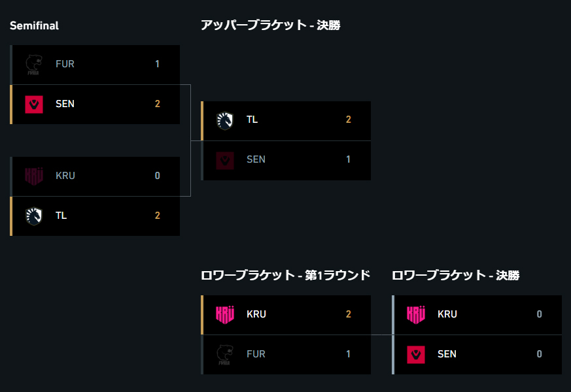The height and width of the screenshot is (392, 571).
Task: Select アッパーブラケット - 決勝 heading
Action: (271, 25)
